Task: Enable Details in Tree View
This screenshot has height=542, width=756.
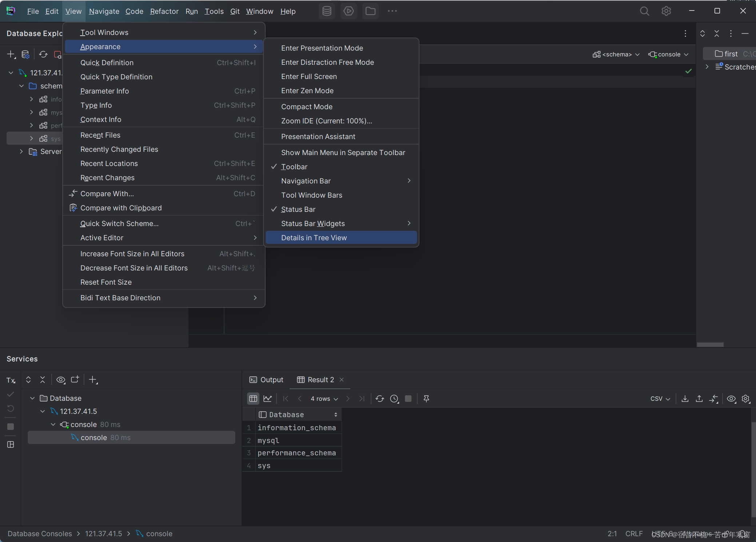Action: click(341, 238)
